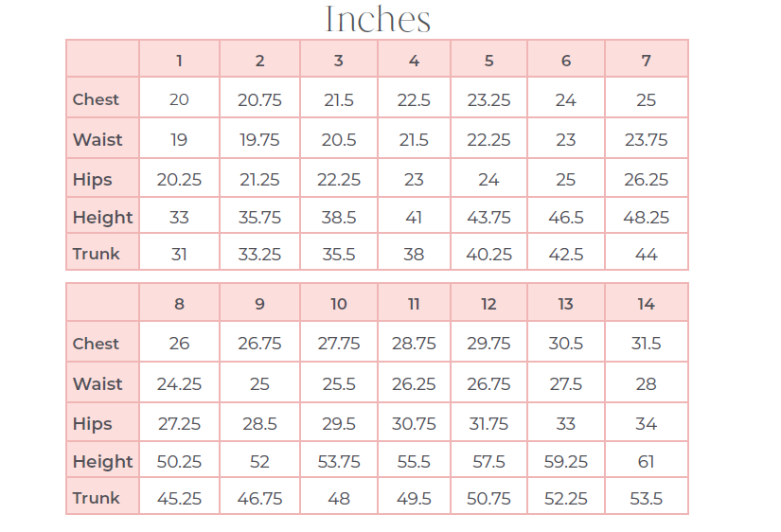
Task: Select size 7 column header
Action: click(646, 61)
